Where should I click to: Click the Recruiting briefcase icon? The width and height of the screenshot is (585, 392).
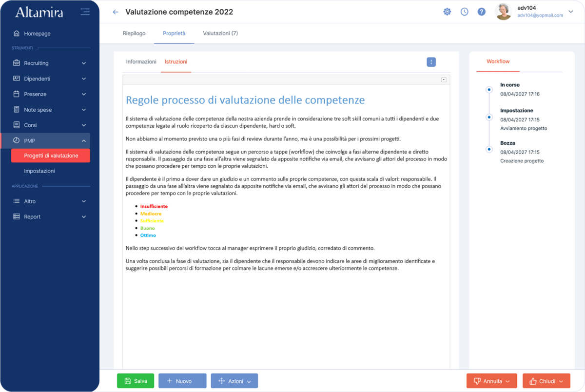[17, 63]
